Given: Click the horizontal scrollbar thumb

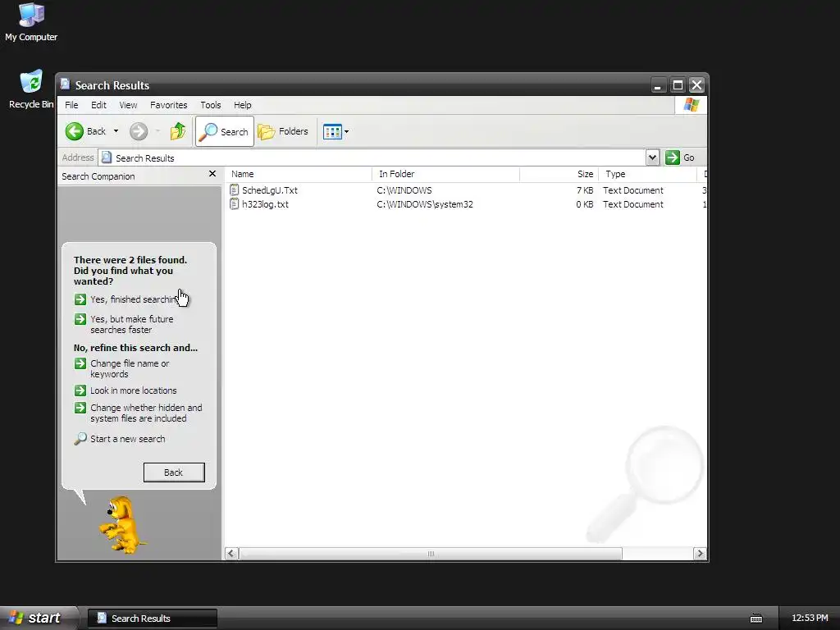Looking at the screenshot, I should pos(431,554).
